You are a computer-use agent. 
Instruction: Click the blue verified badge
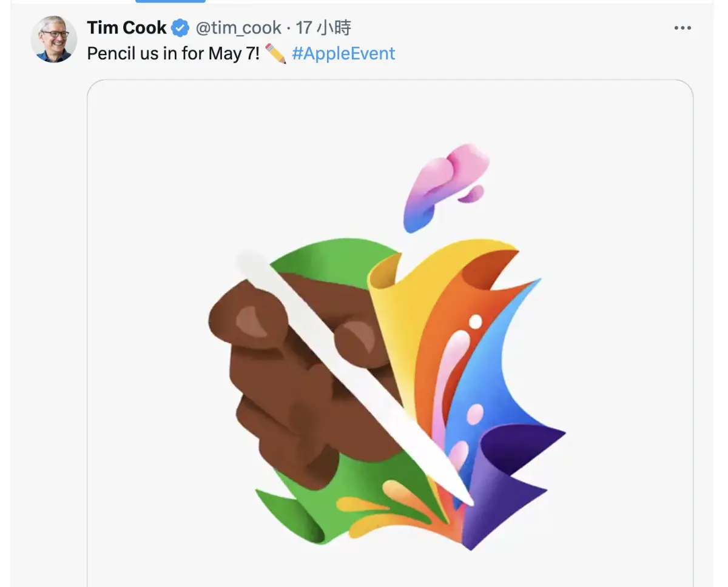pyautogui.click(x=180, y=28)
